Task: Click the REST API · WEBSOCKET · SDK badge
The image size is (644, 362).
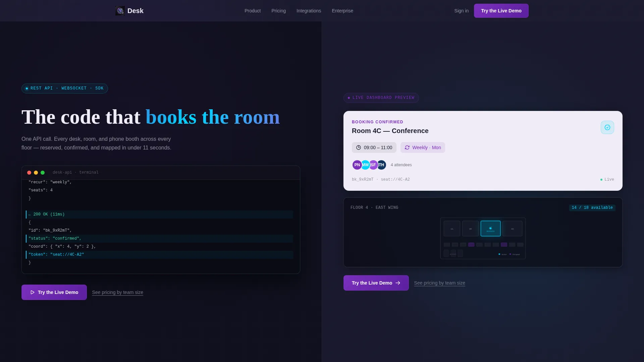Action: (65, 88)
